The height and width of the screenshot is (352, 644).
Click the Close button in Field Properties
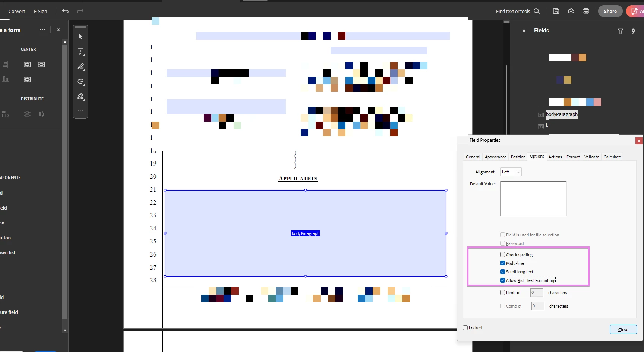coord(623,330)
